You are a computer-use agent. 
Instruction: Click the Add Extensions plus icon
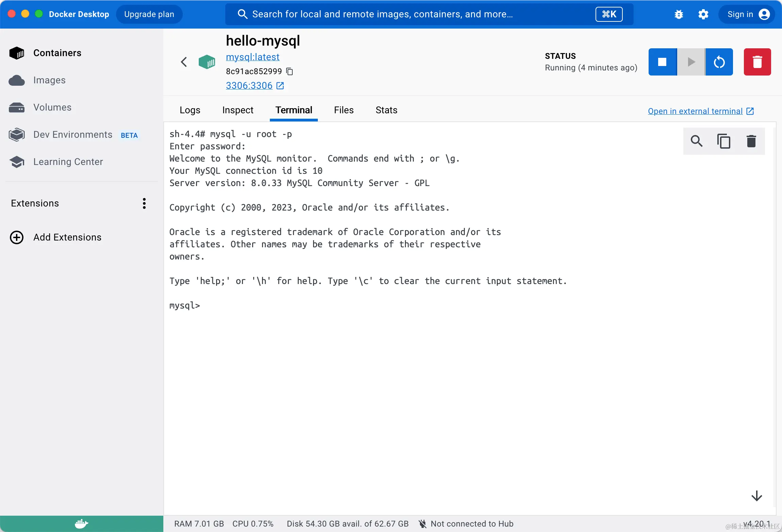[x=17, y=237]
